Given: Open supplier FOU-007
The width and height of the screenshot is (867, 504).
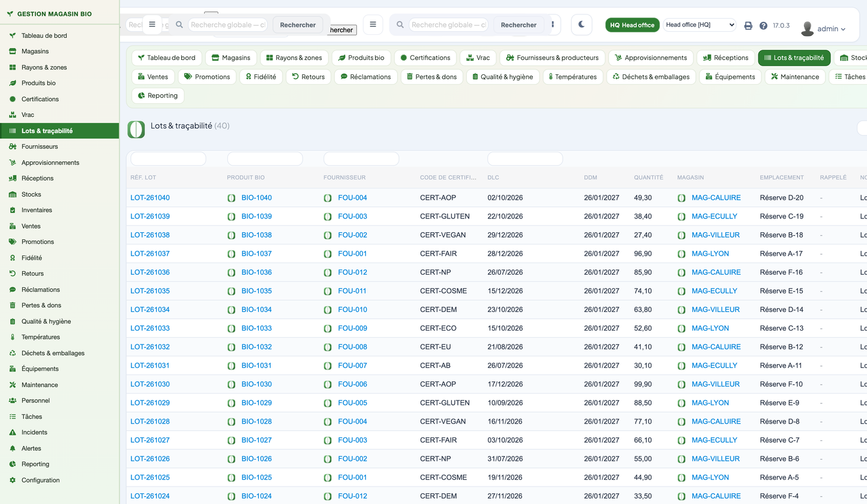Looking at the screenshot, I should pyautogui.click(x=353, y=365).
